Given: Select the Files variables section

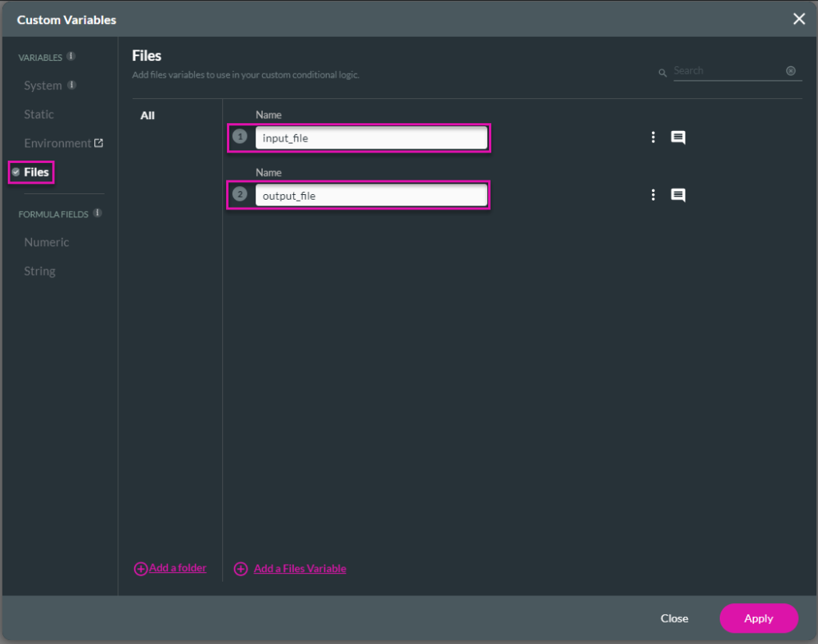Looking at the screenshot, I should [x=36, y=172].
